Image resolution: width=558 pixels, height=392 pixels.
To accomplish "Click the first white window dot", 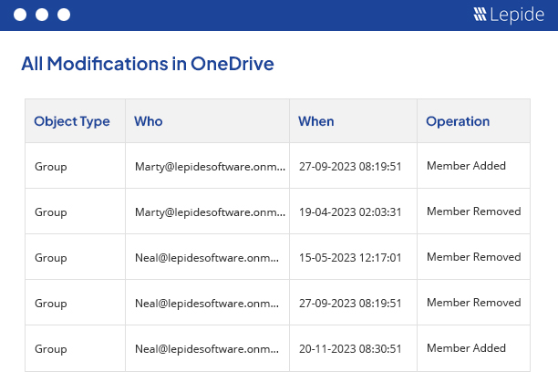I will click(20, 15).
